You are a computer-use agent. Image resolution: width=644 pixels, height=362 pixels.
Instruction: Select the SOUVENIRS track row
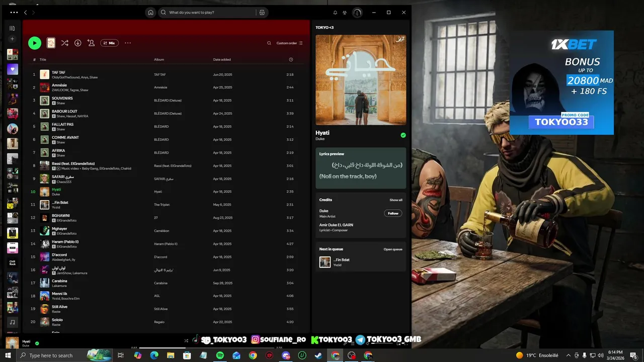pos(166,101)
